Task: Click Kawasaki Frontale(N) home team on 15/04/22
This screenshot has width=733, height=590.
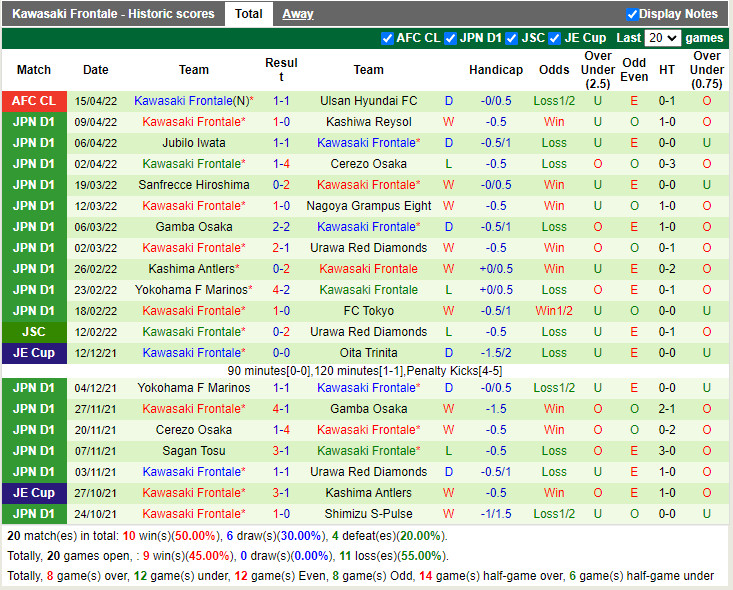Action: pyautogui.click(x=194, y=101)
